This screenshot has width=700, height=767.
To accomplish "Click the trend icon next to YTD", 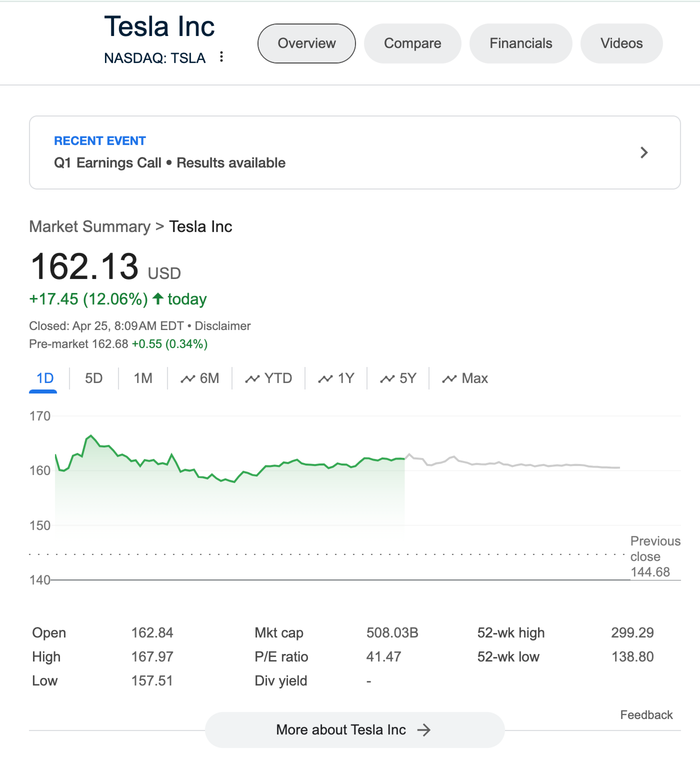I will point(252,378).
